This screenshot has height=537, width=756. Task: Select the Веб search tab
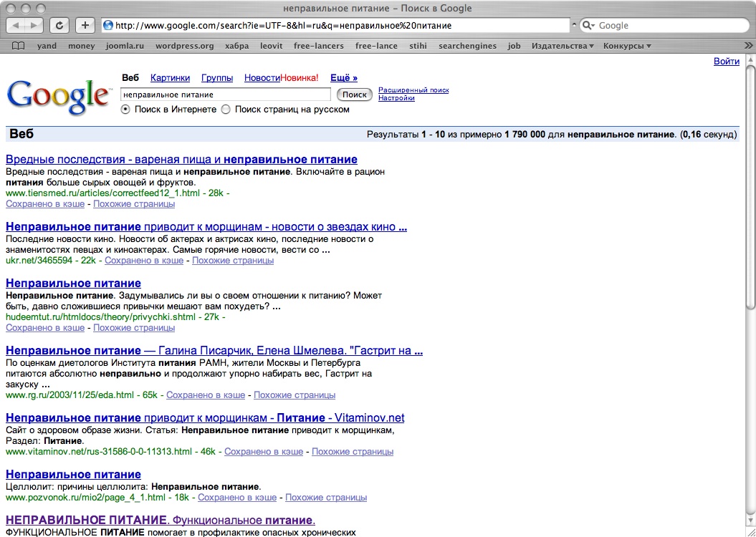coord(130,78)
